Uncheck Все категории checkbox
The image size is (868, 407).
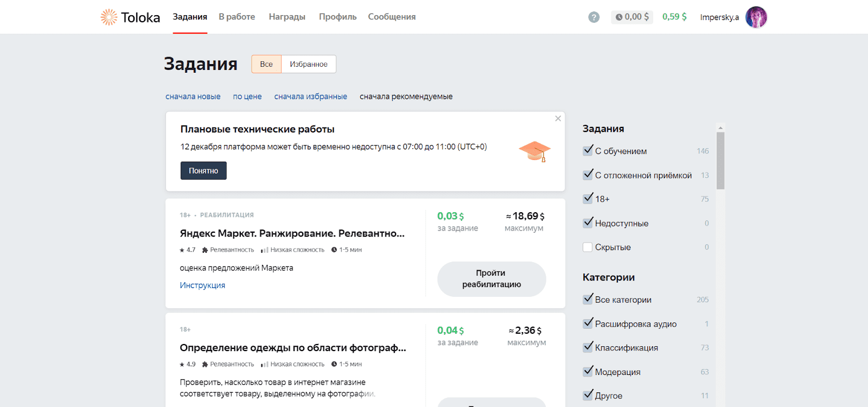[x=588, y=299]
